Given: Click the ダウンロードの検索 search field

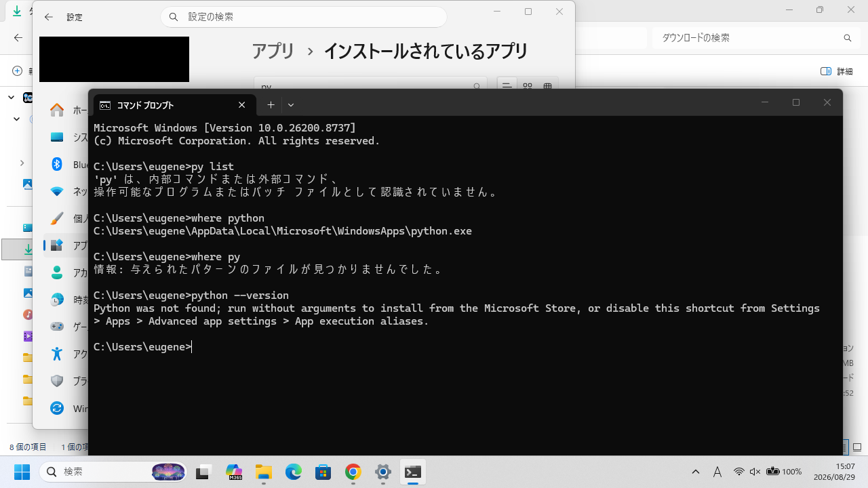Looking at the screenshot, I should coord(755,38).
